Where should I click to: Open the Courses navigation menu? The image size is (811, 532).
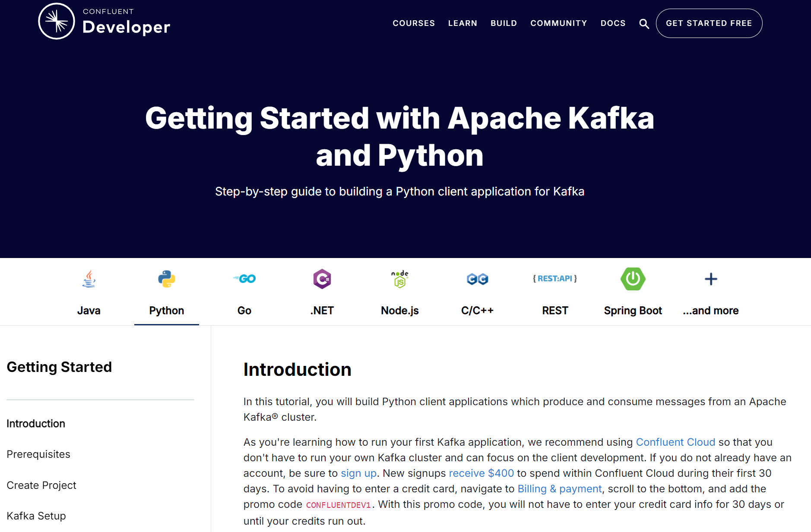414,23
